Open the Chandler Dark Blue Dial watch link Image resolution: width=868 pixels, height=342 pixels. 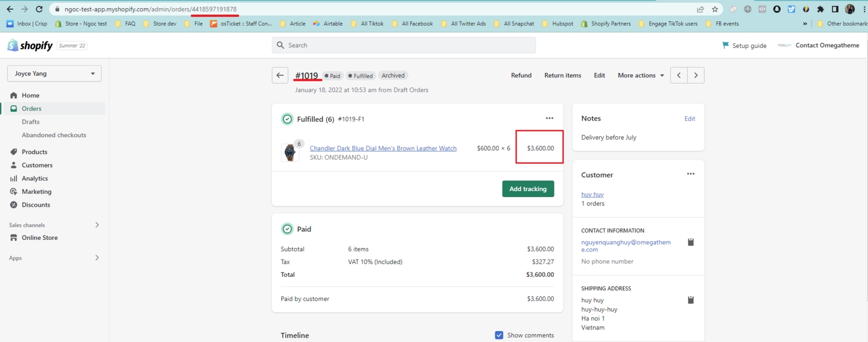coord(383,148)
